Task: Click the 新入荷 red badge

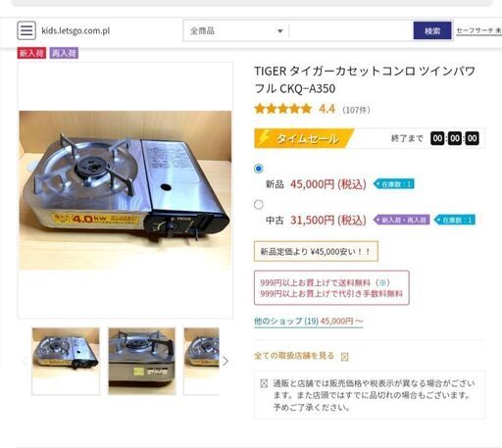Action: pos(31,53)
